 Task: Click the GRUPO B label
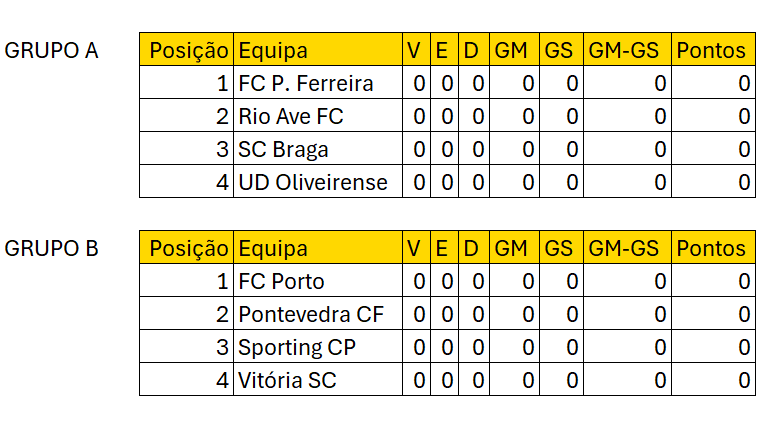click(x=51, y=248)
